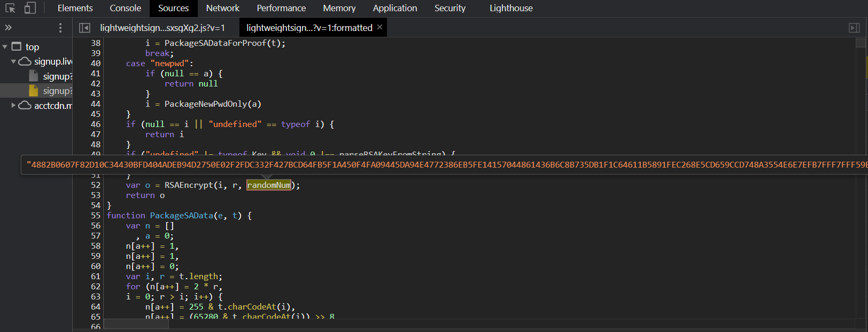This screenshot has width=868, height=332.
Task: Expand the acctcdn domain node
Action: pos(13,106)
